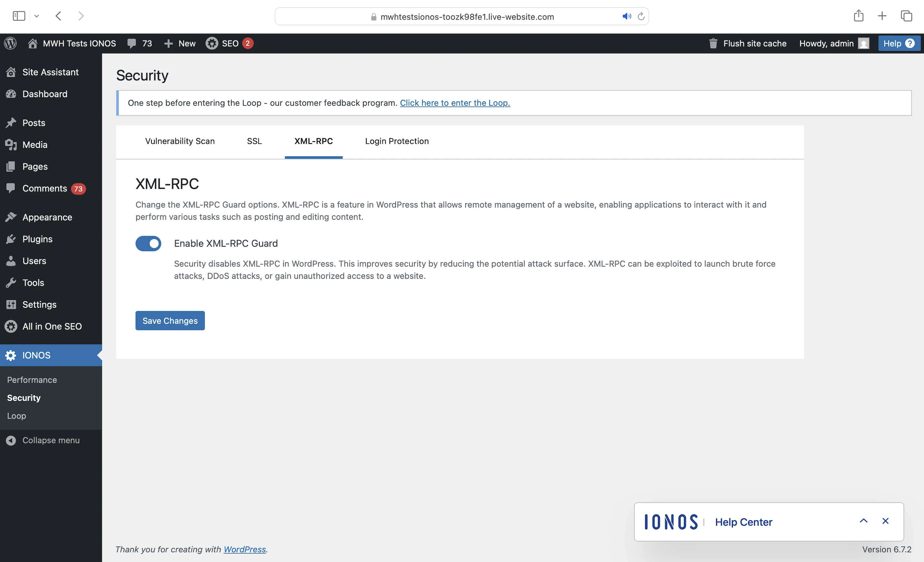This screenshot has width=924, height=562.
Task: Open the comments bubble showing 73
Action: click(x=139, y=44)
